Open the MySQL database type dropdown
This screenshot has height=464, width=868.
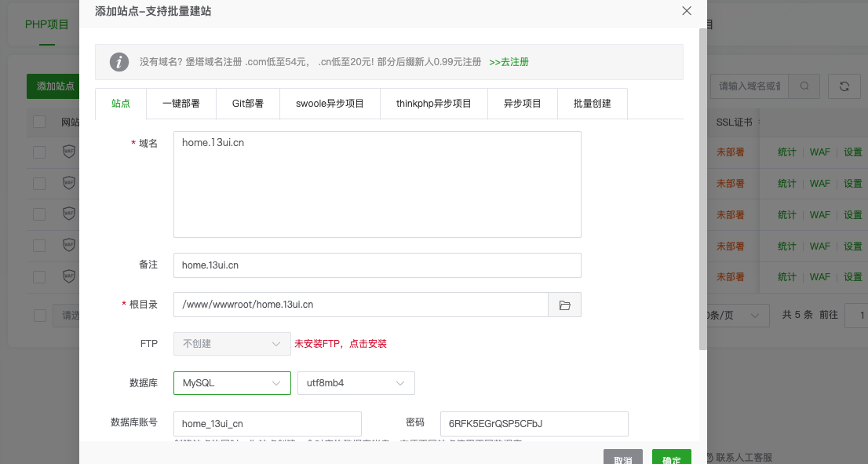pyautogui.click(x=232, y=383)
